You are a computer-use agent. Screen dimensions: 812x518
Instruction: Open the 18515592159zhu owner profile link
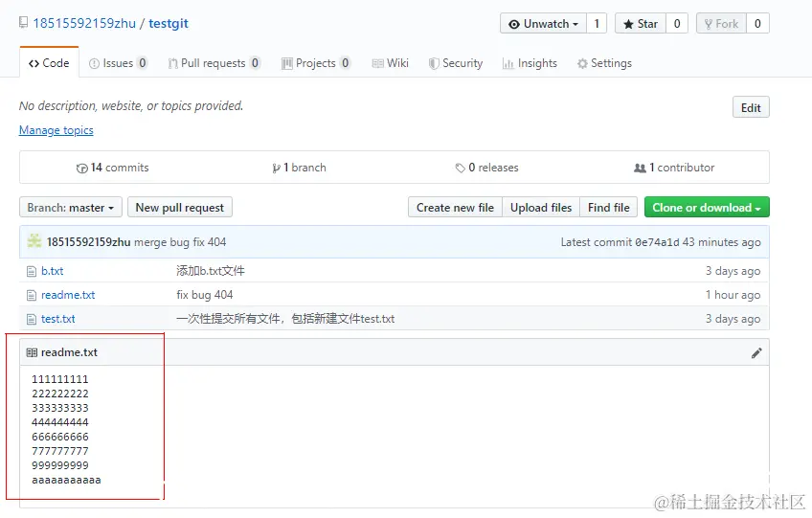84,23
